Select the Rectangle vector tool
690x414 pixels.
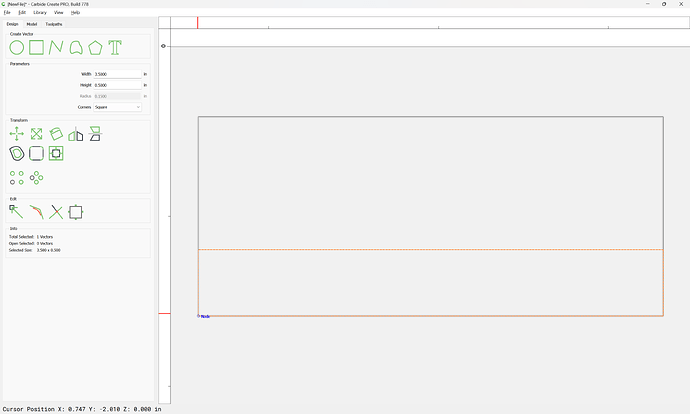click(36, 48)
